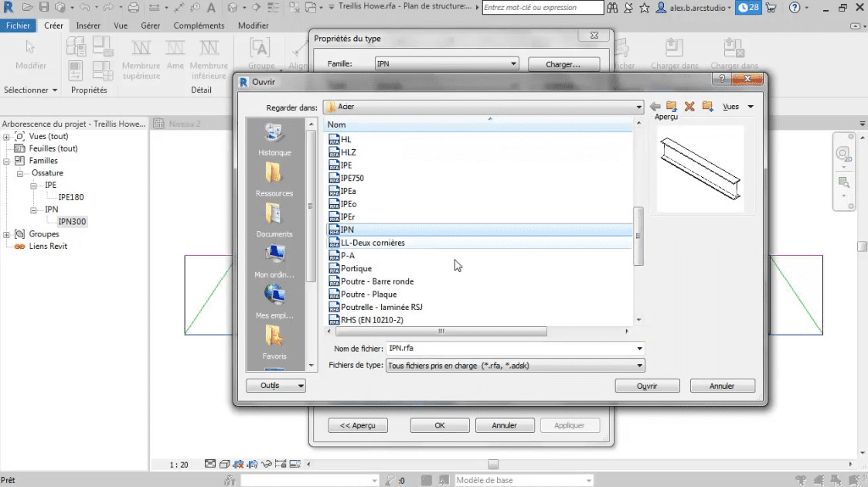Create a new folder using the toolbar icon
This screenshot has width=868, height=487.
(707, 107)
